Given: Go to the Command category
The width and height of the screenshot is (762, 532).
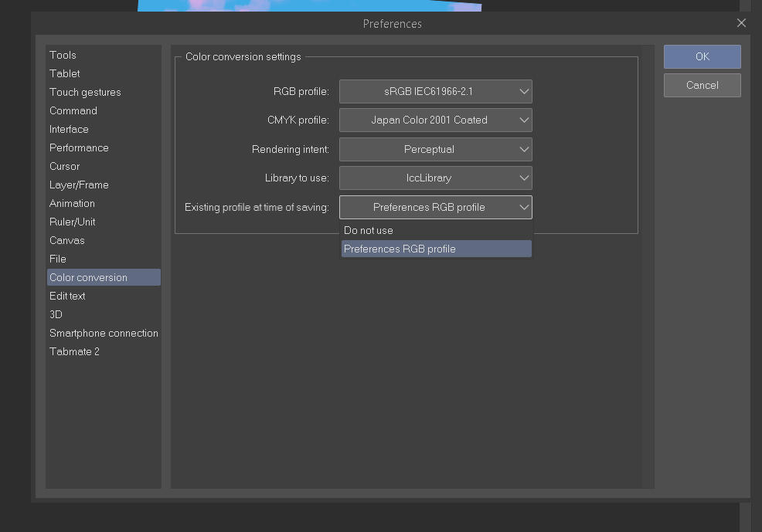Looking at the screenshot, I should 104,110.
